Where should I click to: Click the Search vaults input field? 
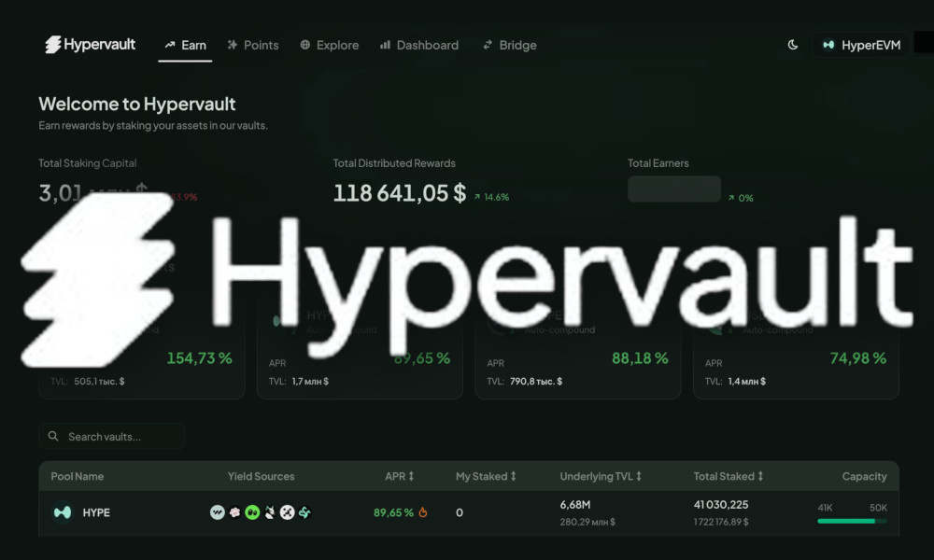(112, 437)
